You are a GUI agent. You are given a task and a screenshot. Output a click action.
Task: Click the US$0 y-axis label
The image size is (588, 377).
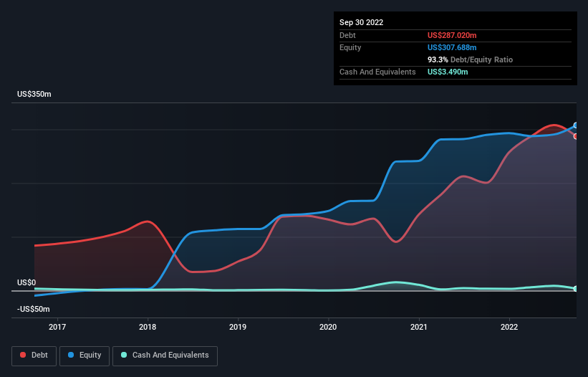point(26,282)
